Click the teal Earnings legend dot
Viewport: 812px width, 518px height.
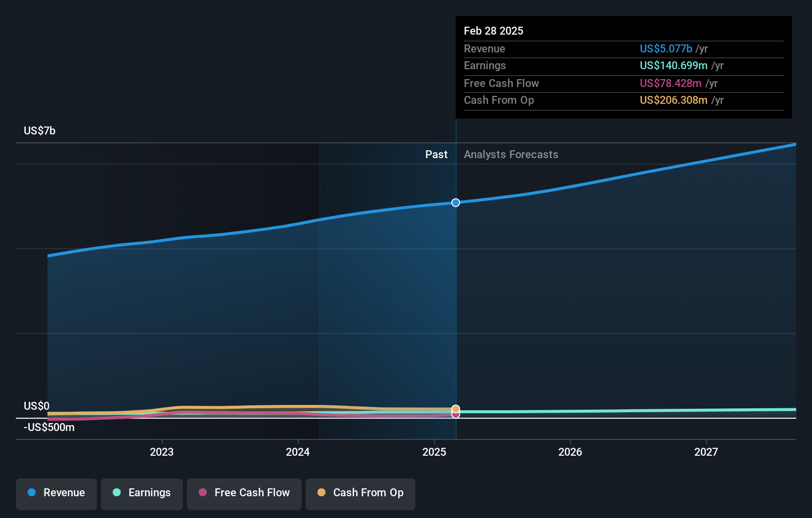coord(116,493)
